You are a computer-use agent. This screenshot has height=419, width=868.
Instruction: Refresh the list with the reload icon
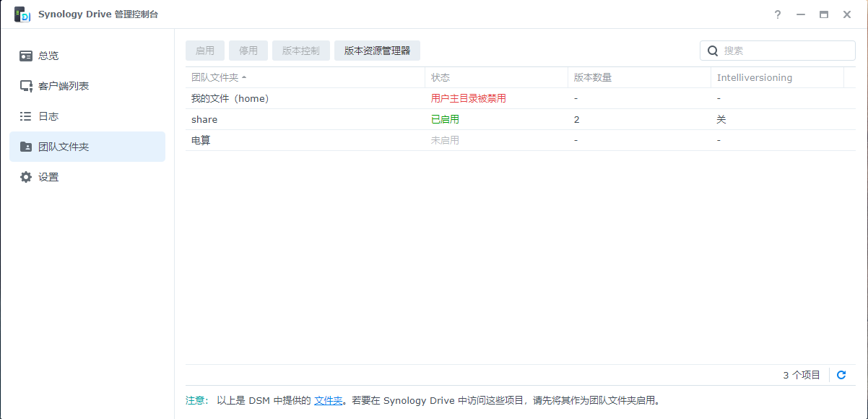pyautogui.click(x=841, y=375)
